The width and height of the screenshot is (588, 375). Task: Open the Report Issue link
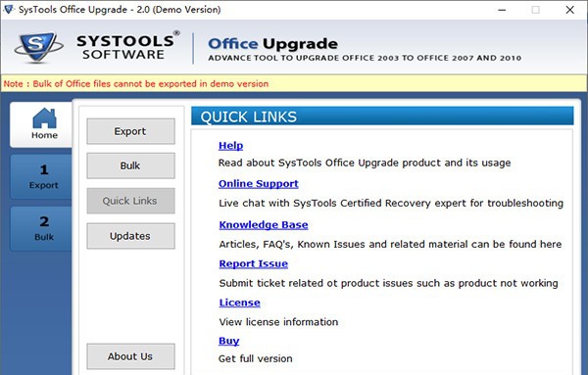pyautogui.click(x=254, y=263)
